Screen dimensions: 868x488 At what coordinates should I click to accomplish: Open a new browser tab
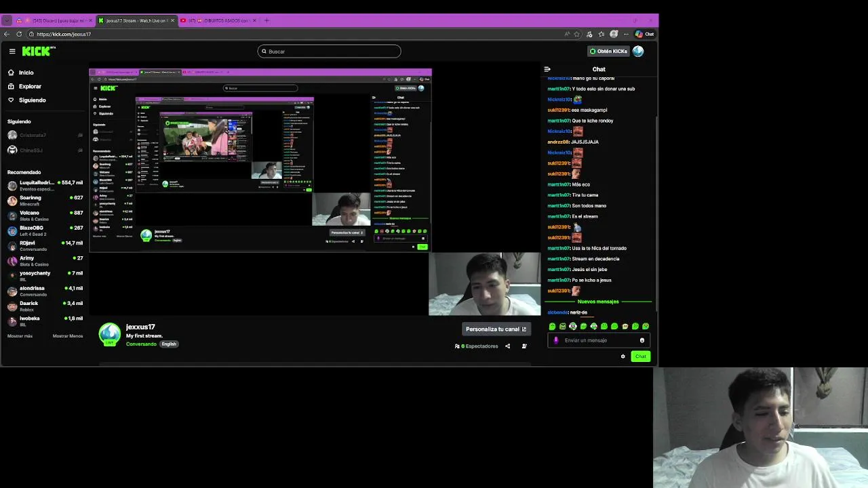click(x=267, y=20)
